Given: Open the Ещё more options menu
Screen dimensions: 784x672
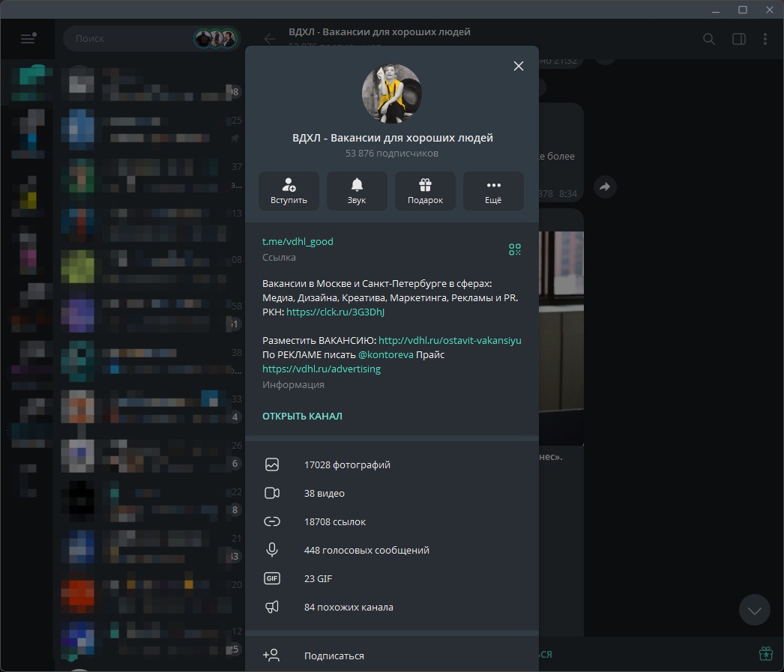Looking at the screenshot, I should [493, 191].
